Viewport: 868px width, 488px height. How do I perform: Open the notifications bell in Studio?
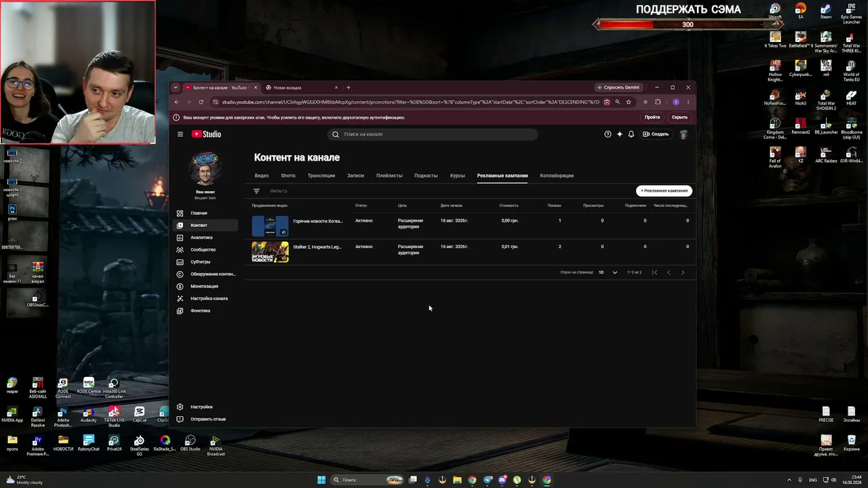coord(631,134)
